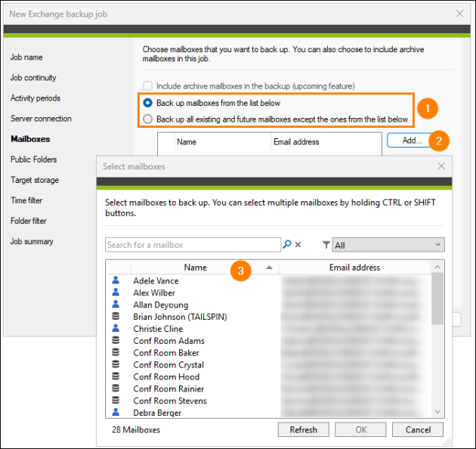Click the user icon beside Alex Wilber

pyautogui.click(x=116, y=293)
